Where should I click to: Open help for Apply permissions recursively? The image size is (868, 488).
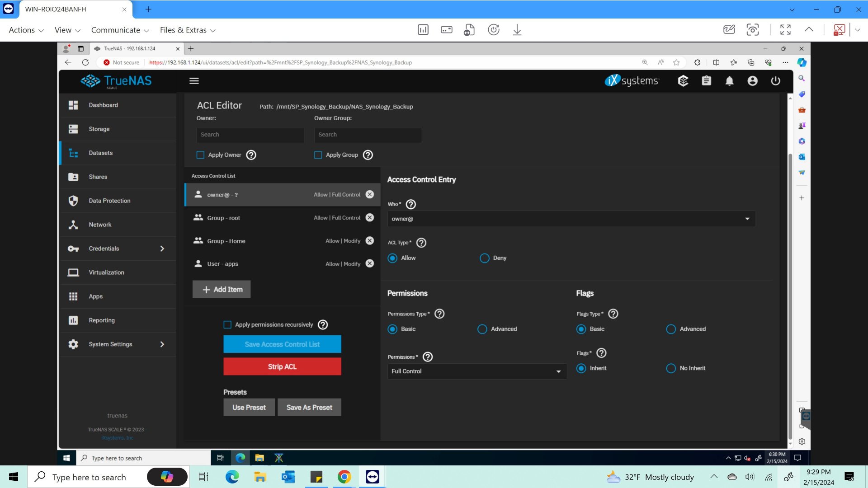(x=323, y=325)
